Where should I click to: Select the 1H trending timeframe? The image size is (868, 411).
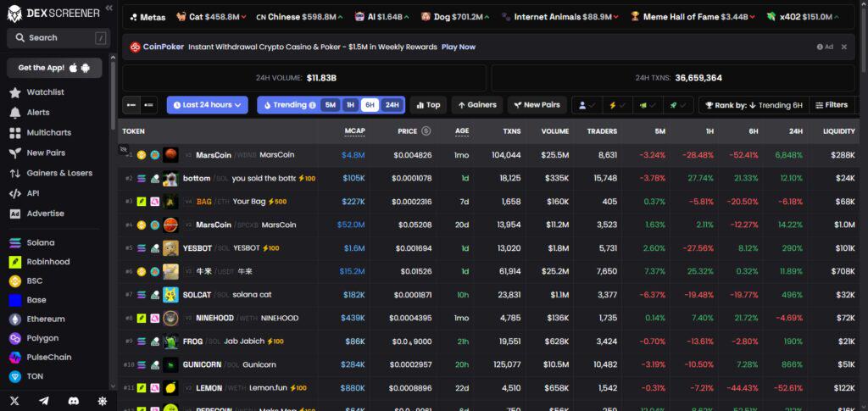click(x=350, y=105)
